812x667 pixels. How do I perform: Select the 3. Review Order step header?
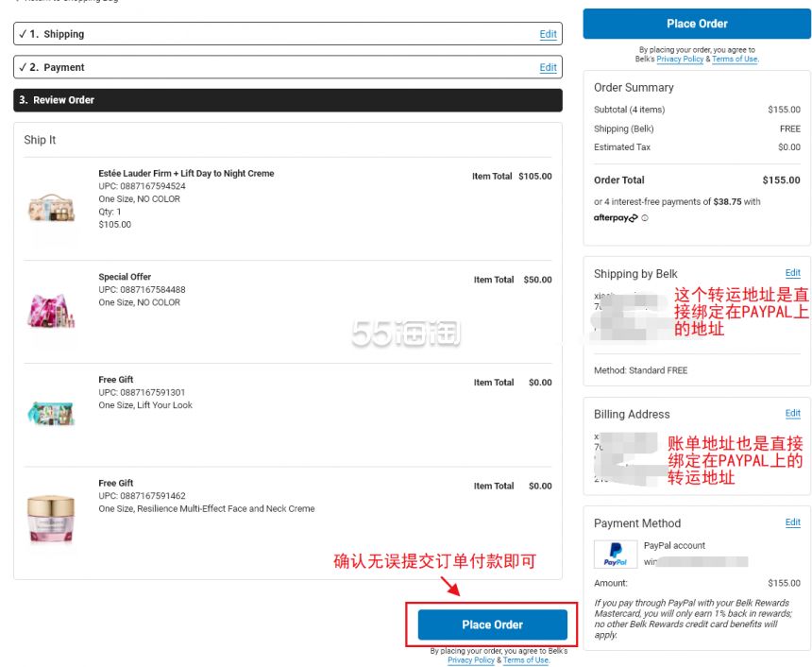288,100
